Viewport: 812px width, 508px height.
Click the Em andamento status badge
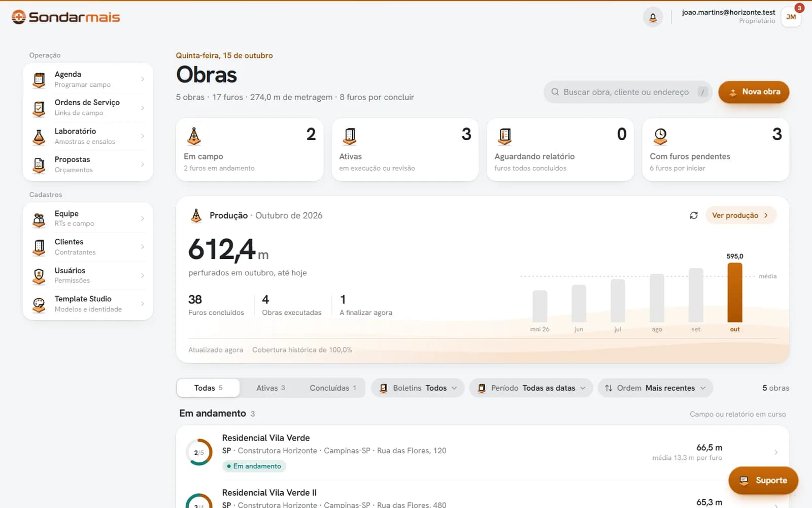(254, 466)
